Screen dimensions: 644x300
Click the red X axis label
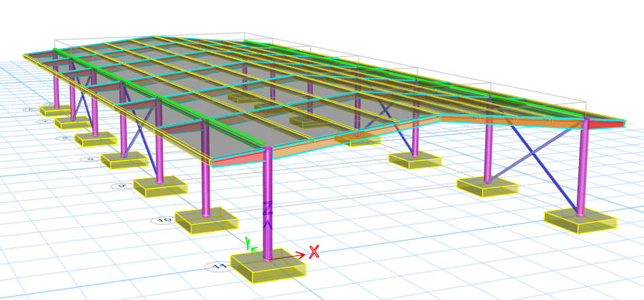coord(314,252)
